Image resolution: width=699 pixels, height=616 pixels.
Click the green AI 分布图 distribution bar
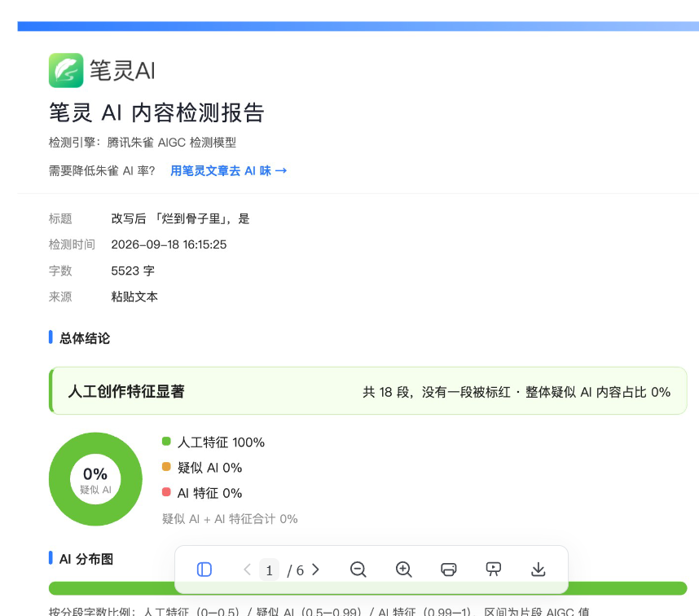tap(367, 588)
